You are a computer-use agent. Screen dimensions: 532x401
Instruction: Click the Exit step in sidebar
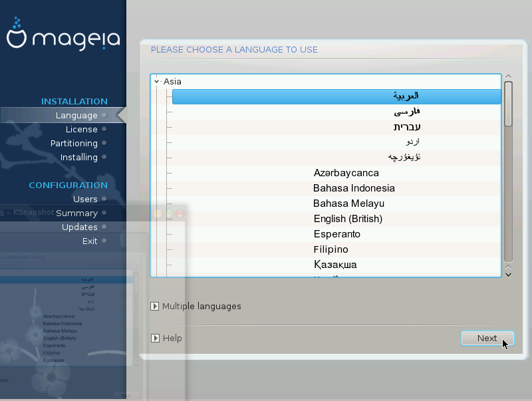(90, 241)
